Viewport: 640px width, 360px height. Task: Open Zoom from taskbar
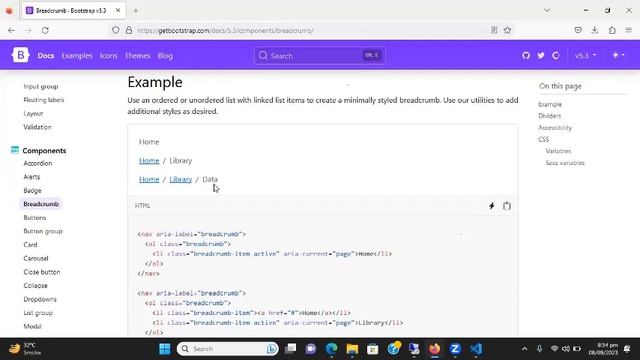[x=455, y=349]
